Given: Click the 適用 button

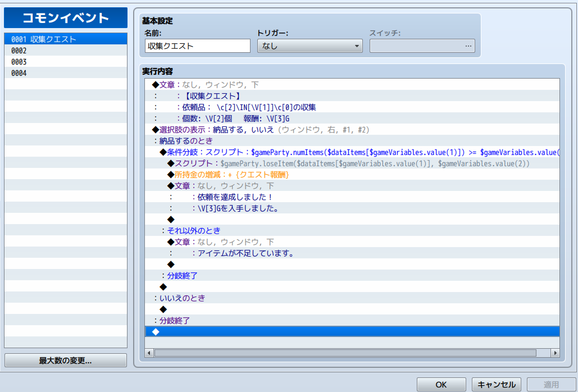Looking at the screenshot, I should coord(551,385).
